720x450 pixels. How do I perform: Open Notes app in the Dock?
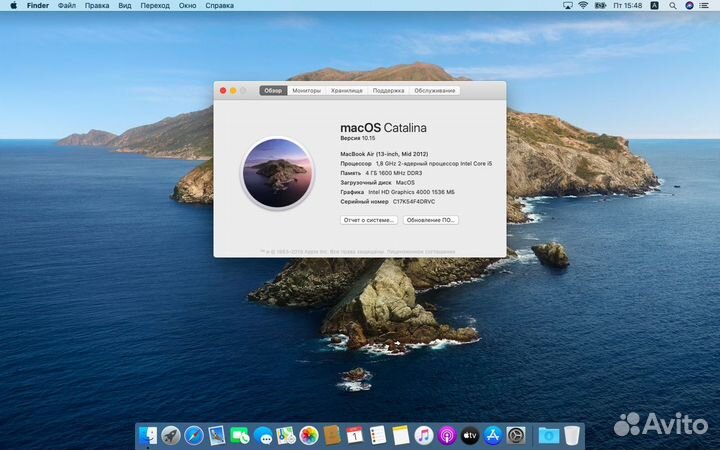(401, 435)
